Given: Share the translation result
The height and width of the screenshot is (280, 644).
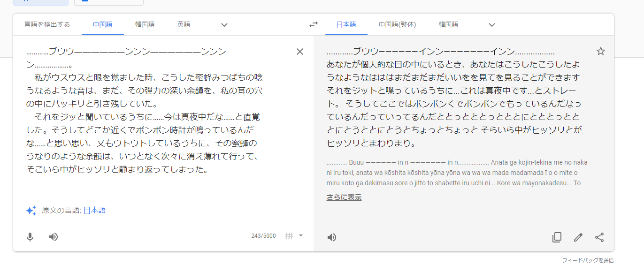Looking at the screenshot, I should [599, 237].
